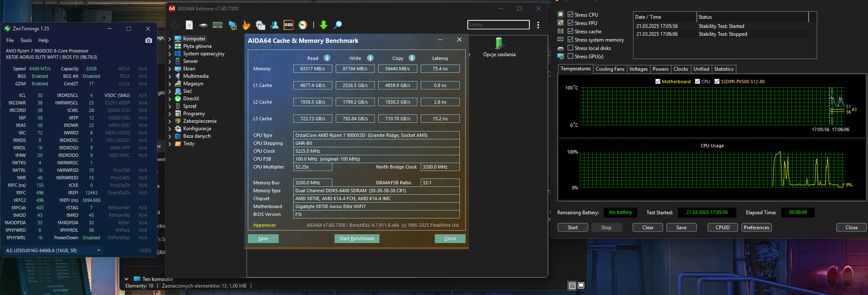Click the CPUID button
Screen dimensions: 868x295
[722, 228]
